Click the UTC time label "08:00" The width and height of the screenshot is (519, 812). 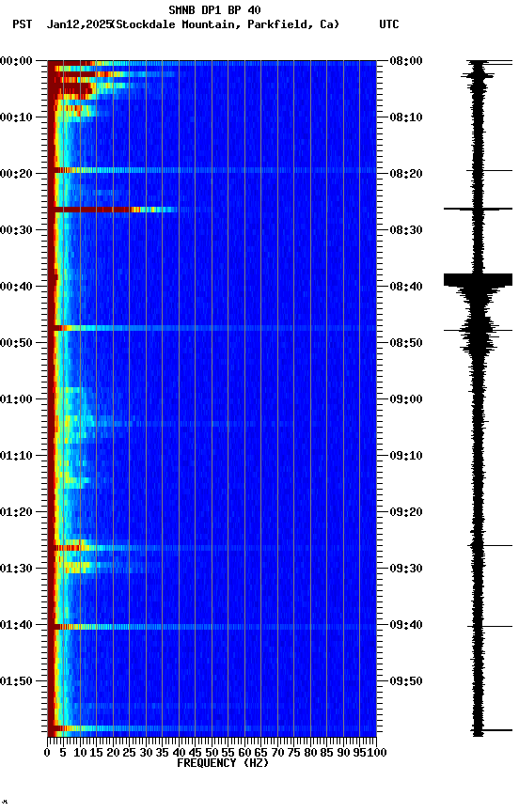click(406, 61)
